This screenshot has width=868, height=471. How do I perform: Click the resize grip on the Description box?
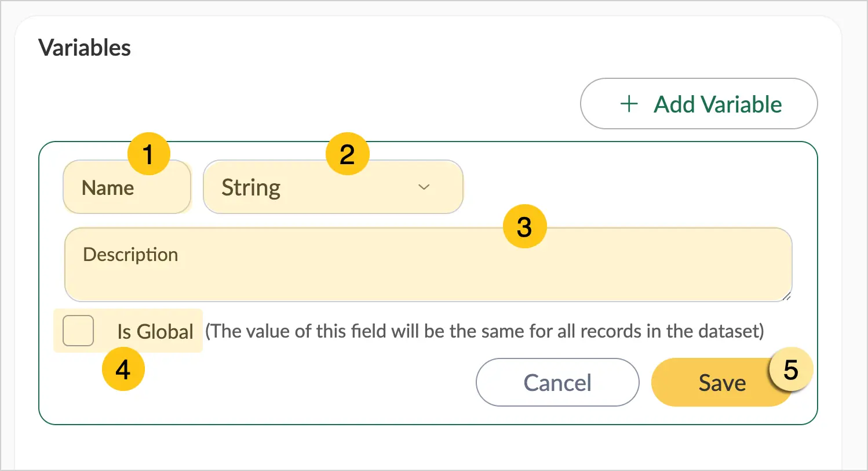pyautogui.click(x=786, y=296)
